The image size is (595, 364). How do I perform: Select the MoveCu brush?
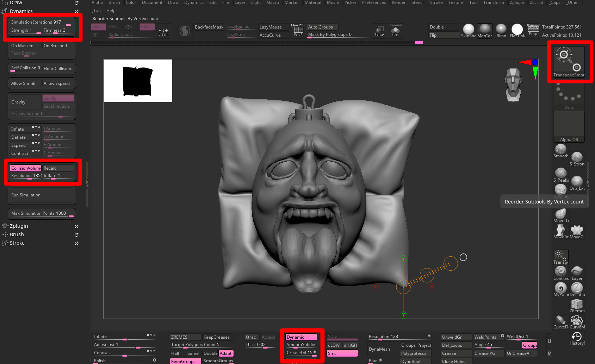[577, 232]
